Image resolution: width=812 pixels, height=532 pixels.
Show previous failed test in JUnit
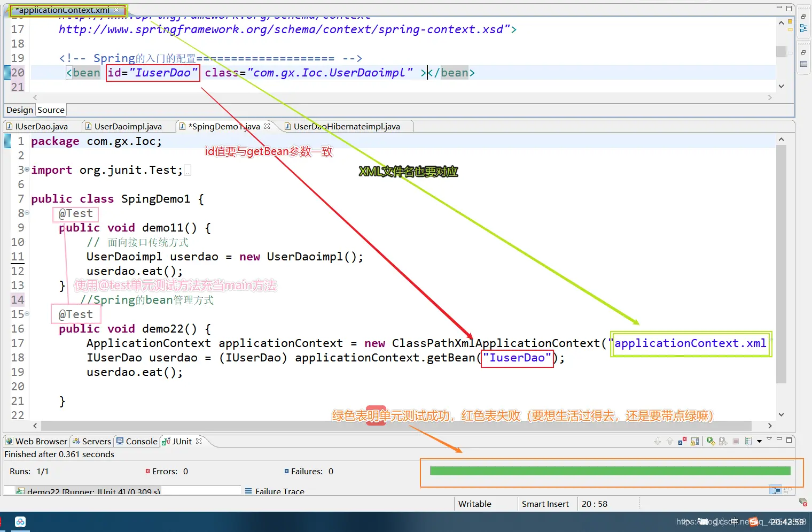pos(670,441)
